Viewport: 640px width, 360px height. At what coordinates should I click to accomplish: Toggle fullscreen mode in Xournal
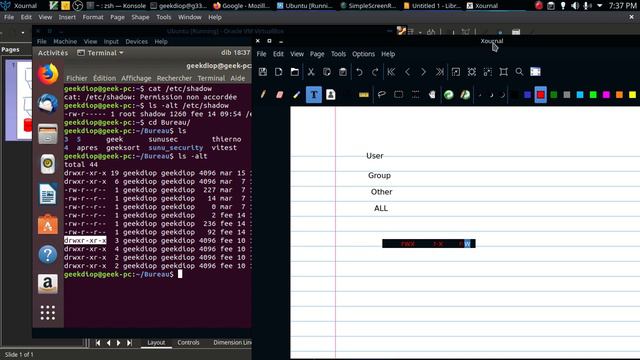(536, 72)
